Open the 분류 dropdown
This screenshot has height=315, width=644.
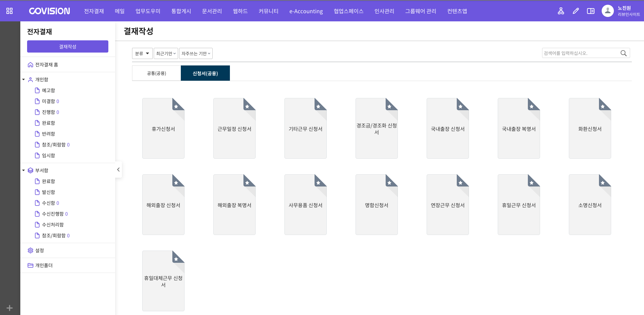pyautogui.click(x=142, y=54)
